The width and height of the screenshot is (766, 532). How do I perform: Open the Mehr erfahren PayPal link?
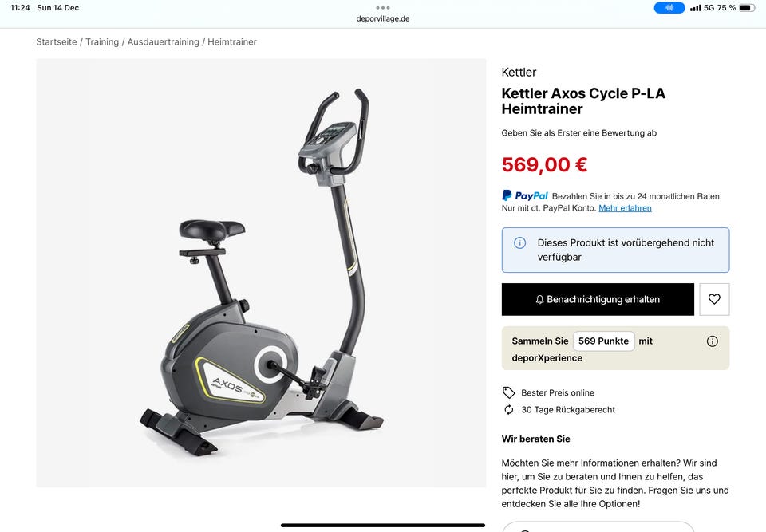[x=625, y=208]
